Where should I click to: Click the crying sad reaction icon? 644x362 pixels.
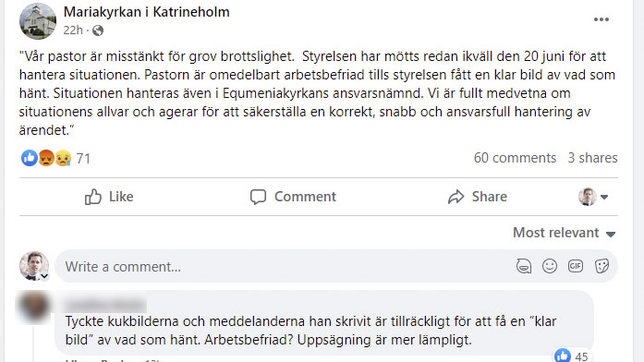pyautogui.click(x=63, y=158)
